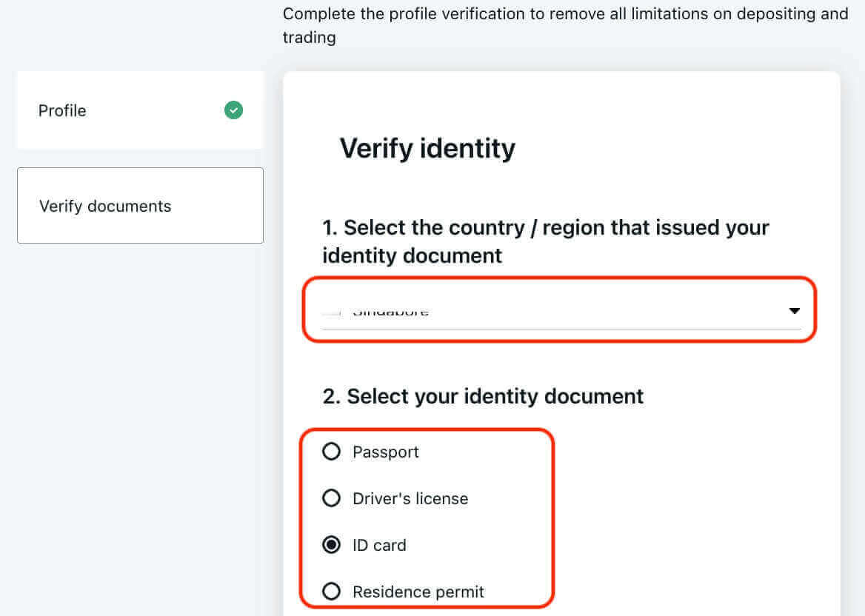Click the black dropdown arrow caret
Image resolution: width=865 pixels, height=616 pixels.
(x=794, y=311)
